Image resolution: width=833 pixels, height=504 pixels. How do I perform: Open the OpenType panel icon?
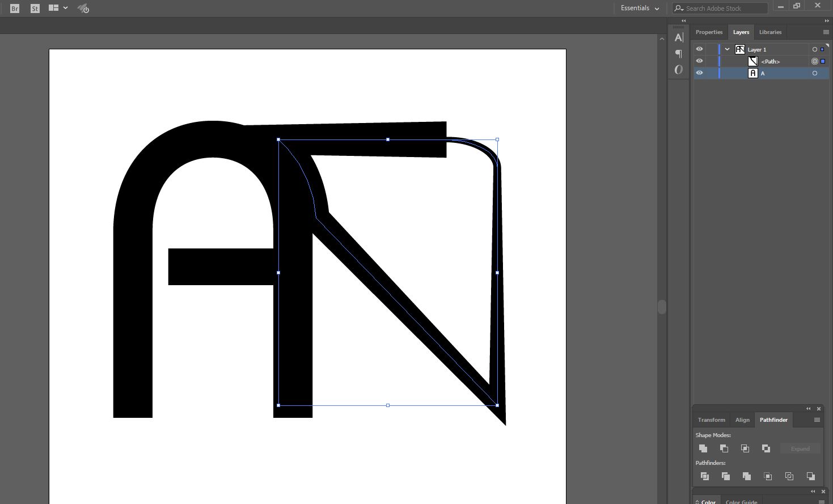click(679, 70)
